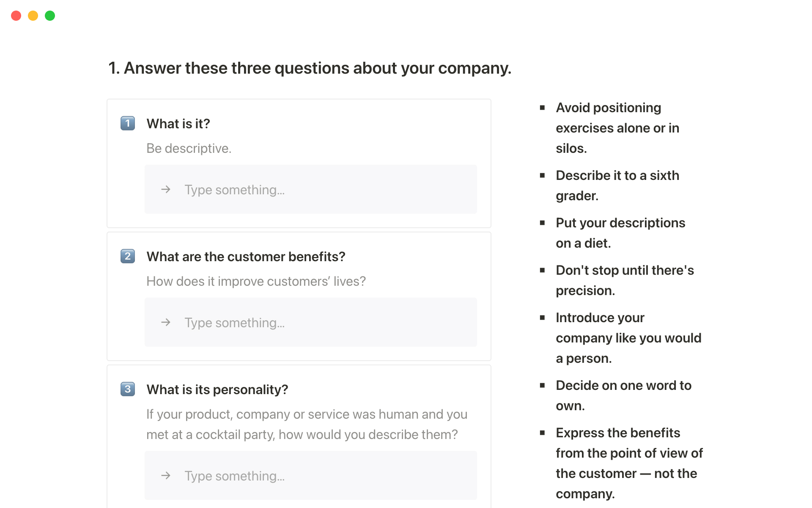This screenshot has width=812, height=508.
Task: Click 'What is its personality?' heading
Action: point(217,389)
